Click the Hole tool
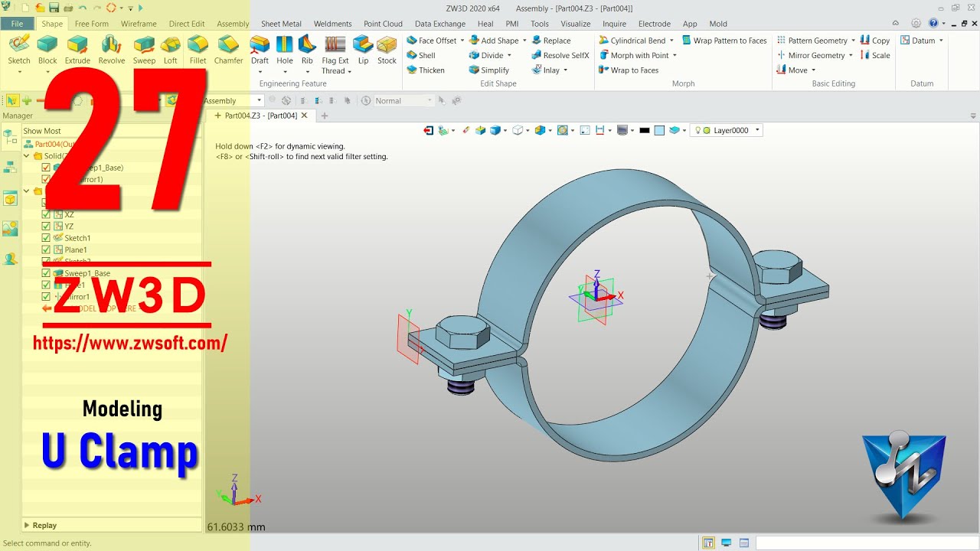This screenshot has height=551, width=980. (x=285, y=50)
